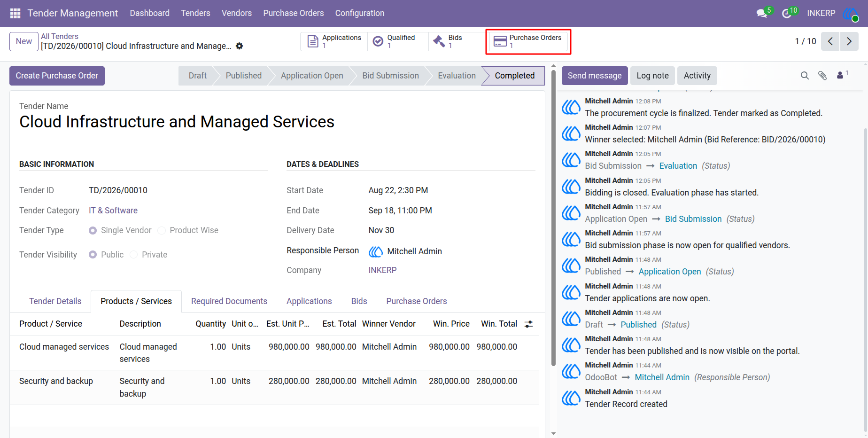
Task: Switch to the Required Documents tab
Action: (x=229, y=301)
